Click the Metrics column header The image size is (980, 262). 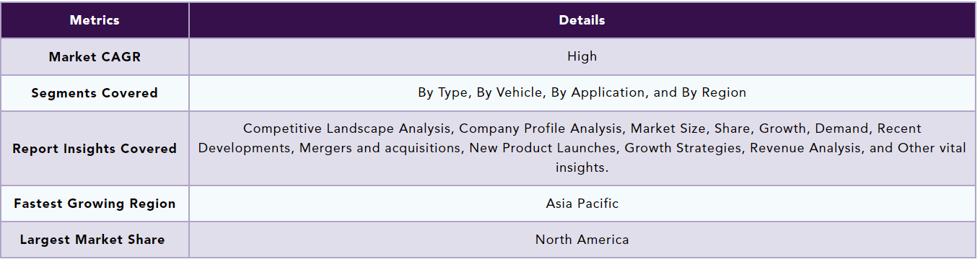point(95,20)
